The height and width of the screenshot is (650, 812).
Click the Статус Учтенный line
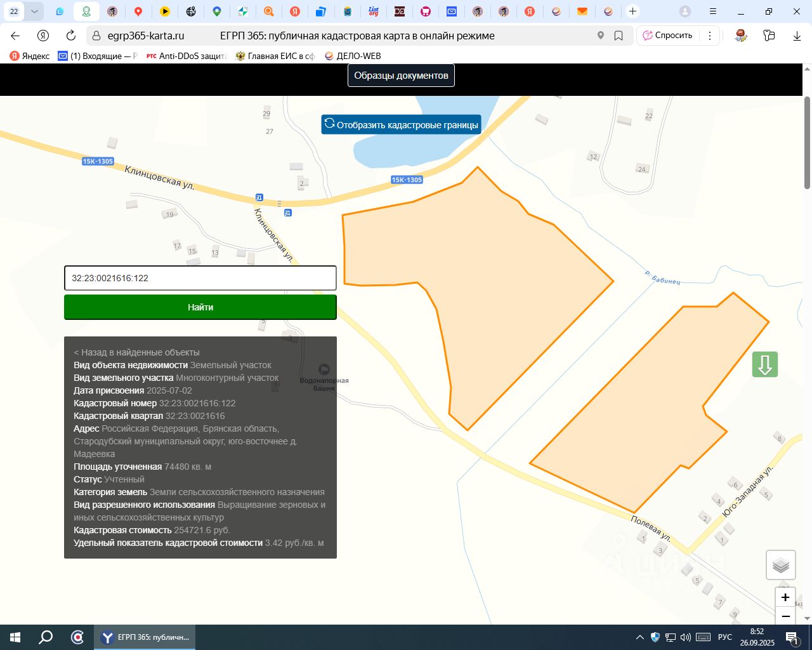coord(109,479)
